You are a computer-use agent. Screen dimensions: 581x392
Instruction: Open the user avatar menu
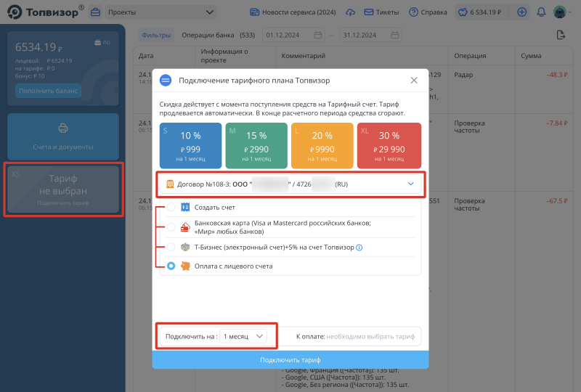click(561, 12)
